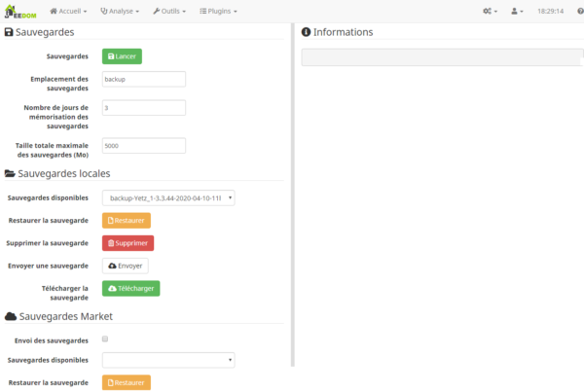Click Restaurer under Sauvegardes Market
The height and width of the screenshot is (392, 584).
tap(126, 382)
